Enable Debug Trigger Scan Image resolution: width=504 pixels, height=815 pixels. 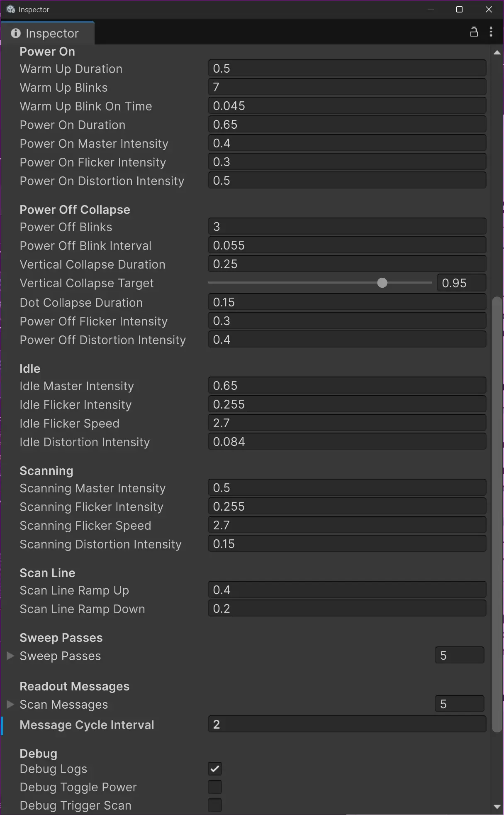214,805
